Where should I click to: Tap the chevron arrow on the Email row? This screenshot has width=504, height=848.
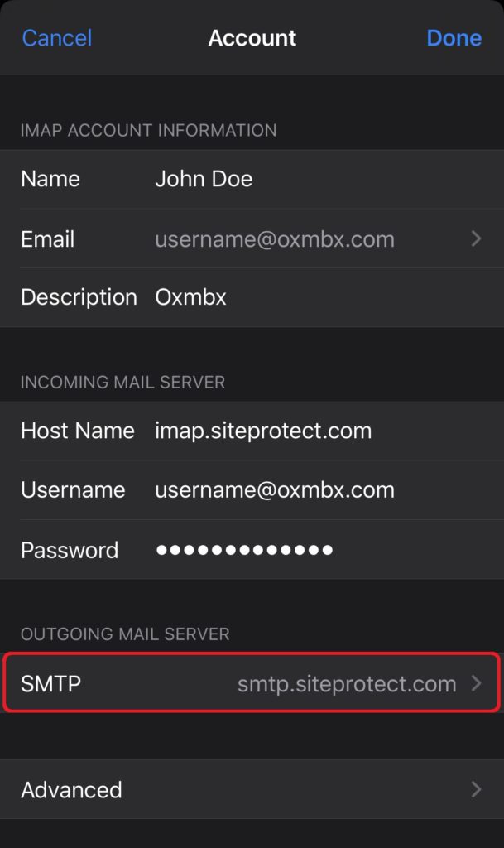476,238
